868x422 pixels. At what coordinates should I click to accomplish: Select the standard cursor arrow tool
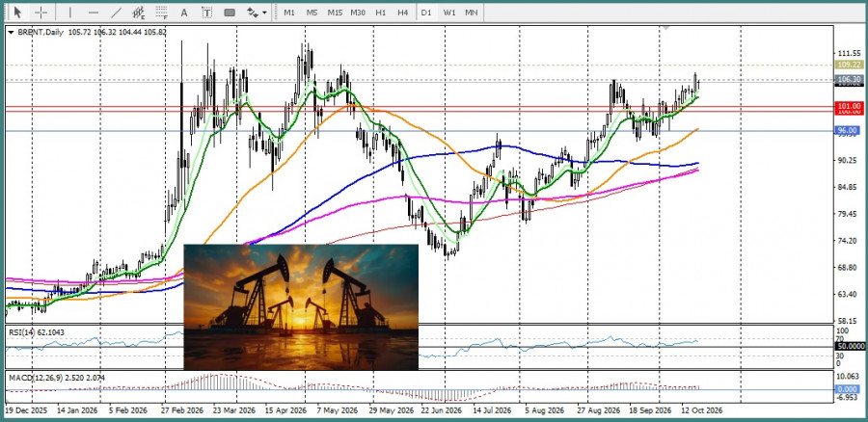click(x=17, y=13)
